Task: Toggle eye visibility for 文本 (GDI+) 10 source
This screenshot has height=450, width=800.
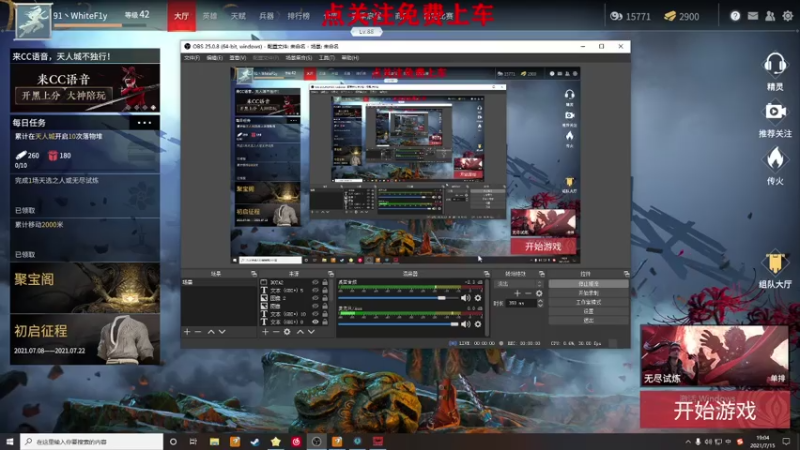Action: [x=315, y=314]
